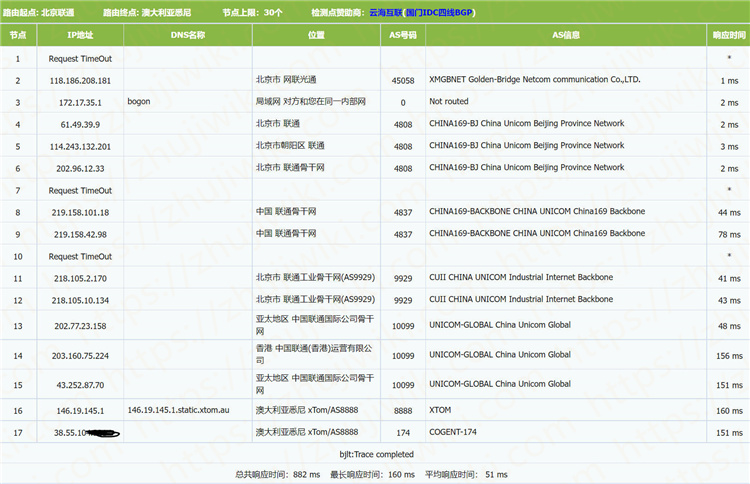Click location 北京市 网联光通
750x484 pixels.
(286, 79)
